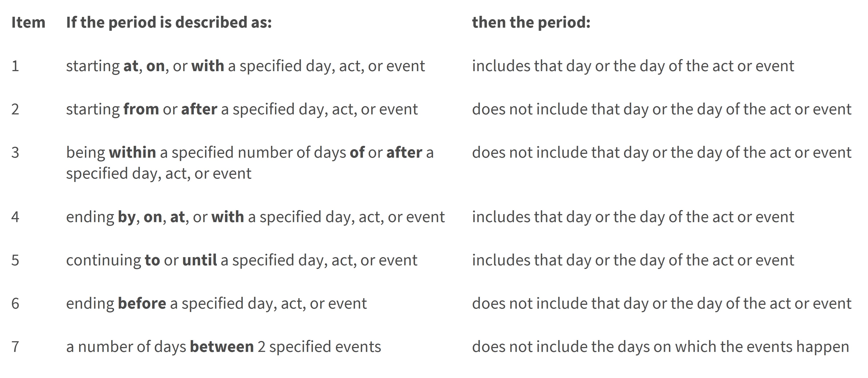
Task: Click "does not include the days on which" text
Action: pos(660,347)
